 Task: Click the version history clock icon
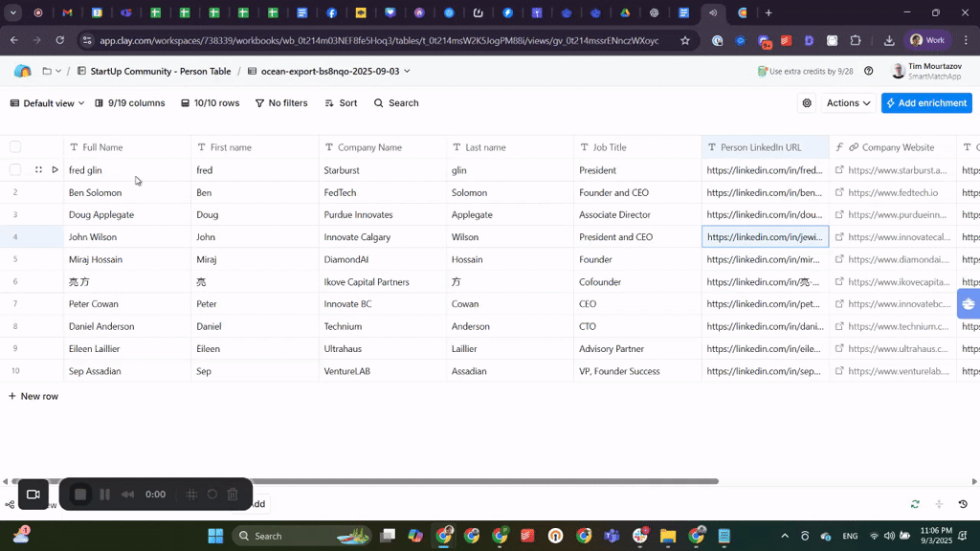tap(963, 504)
